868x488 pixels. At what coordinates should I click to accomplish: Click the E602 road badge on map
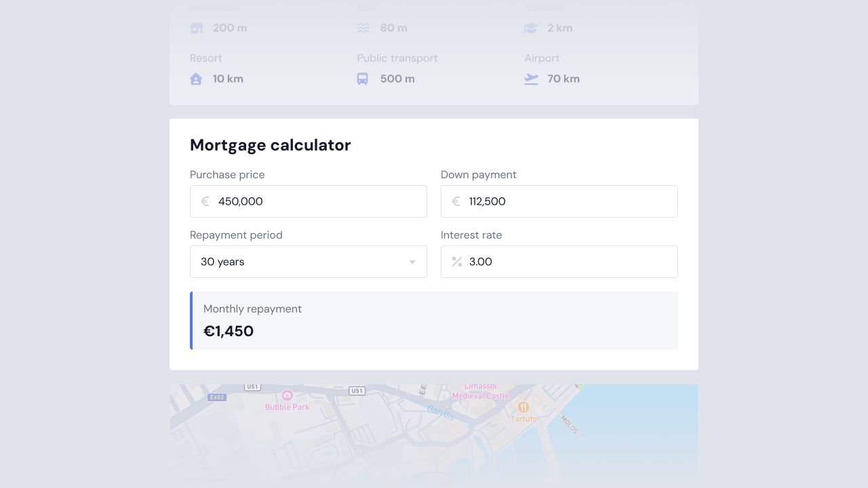pos(217,397)
